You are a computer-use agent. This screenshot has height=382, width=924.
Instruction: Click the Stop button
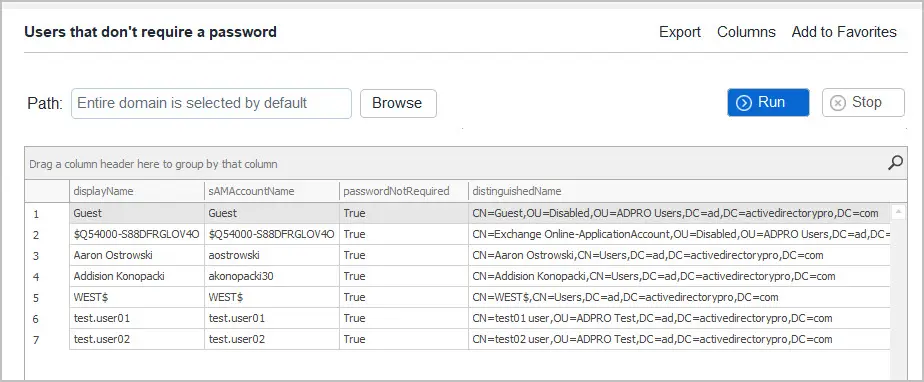[863, 103]
